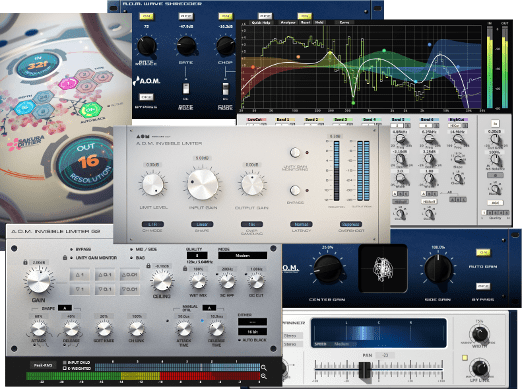Click the orange band node on the EQ graph
This screenshot has width=522, height=389.
coord(298,57)
